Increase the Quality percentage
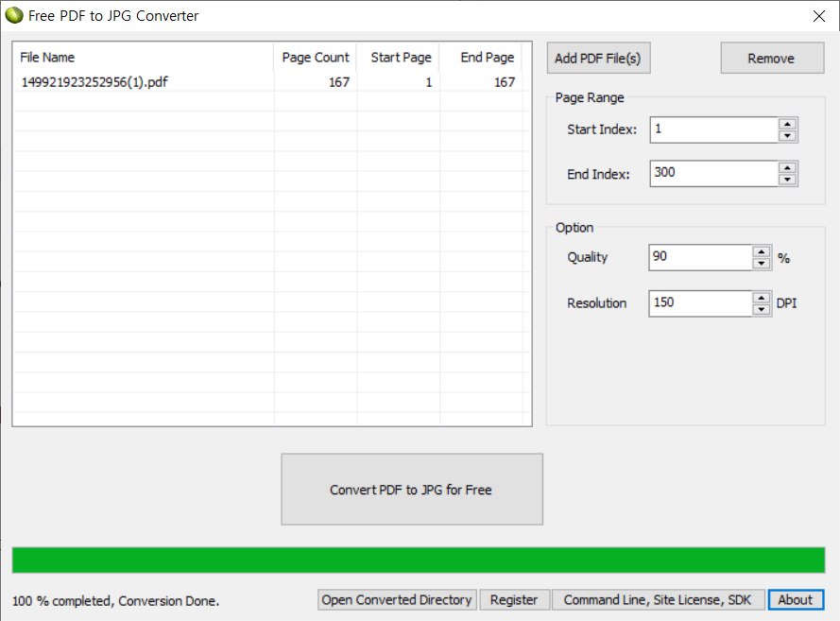 point(762,251)
